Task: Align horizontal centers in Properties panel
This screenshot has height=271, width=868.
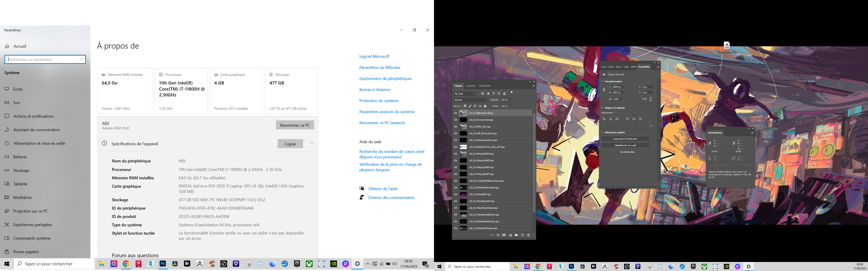Action: [611, 119]
